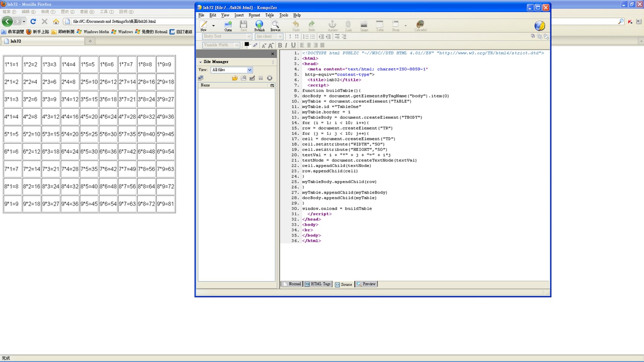Click the smaller font size icon

click(x=264, y=46)
